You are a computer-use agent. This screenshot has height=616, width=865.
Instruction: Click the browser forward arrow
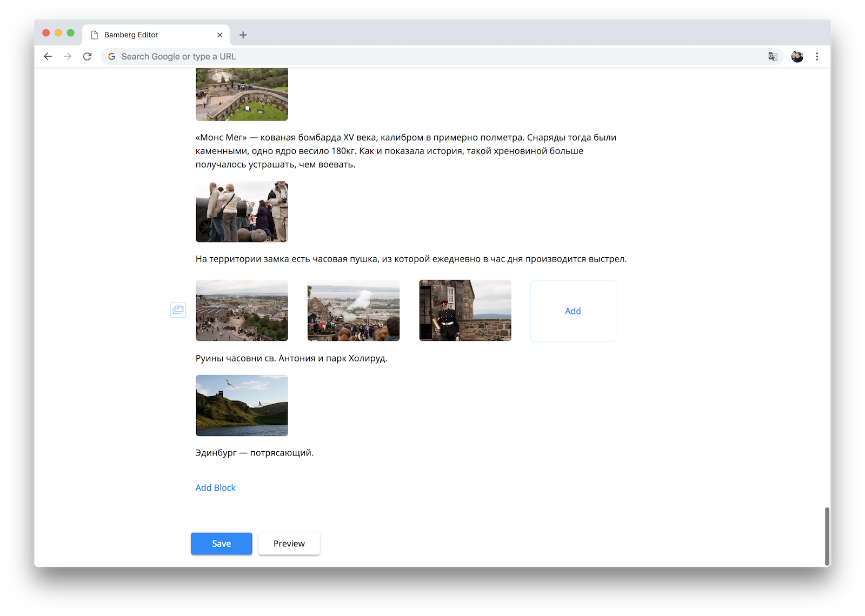point(68,56)
